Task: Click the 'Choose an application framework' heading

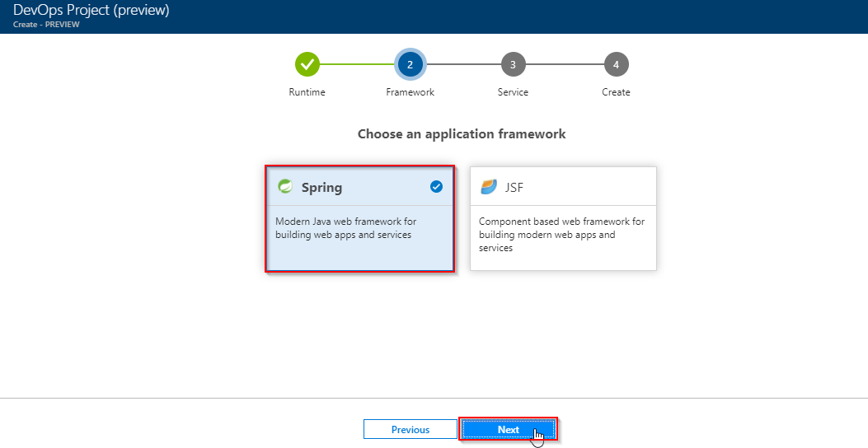Action: pyautogui.click(x=462, y=134)
